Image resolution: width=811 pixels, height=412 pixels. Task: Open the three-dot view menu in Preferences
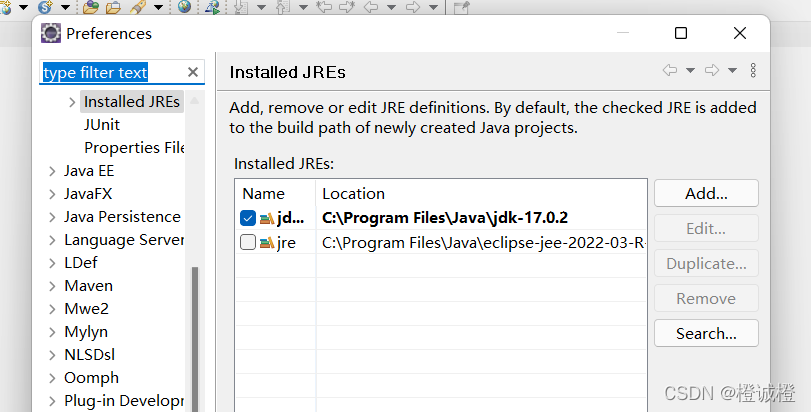(753, 70)
